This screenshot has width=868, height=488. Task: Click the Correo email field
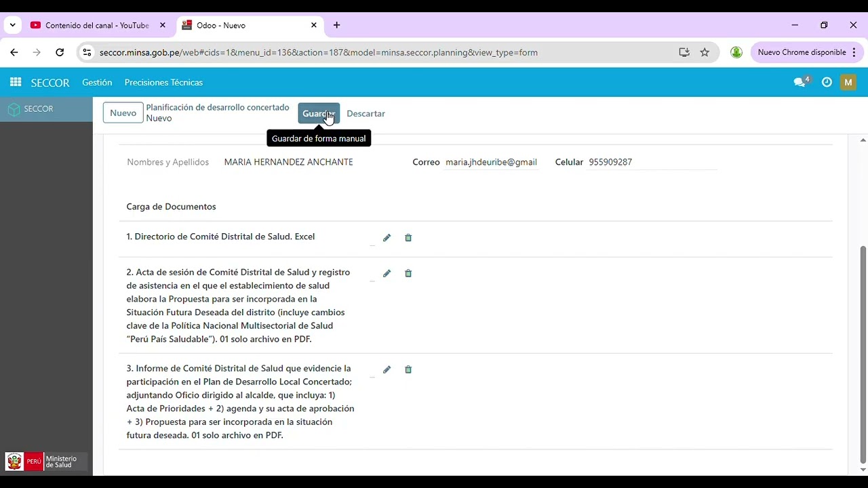[492, 163]
